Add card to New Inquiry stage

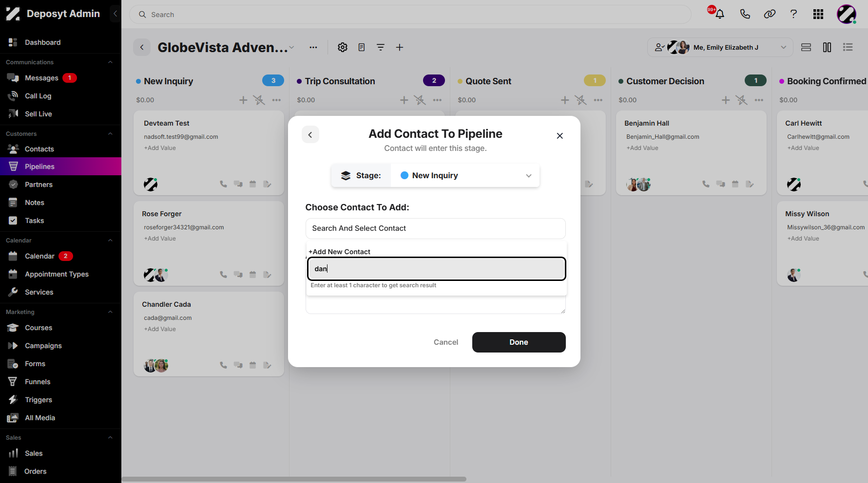[243, 100]
